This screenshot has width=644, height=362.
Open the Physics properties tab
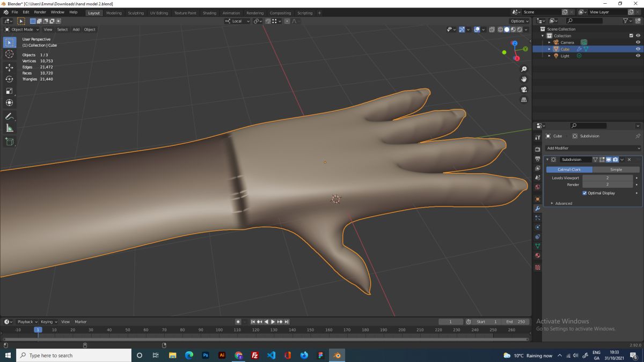[538, 227]
